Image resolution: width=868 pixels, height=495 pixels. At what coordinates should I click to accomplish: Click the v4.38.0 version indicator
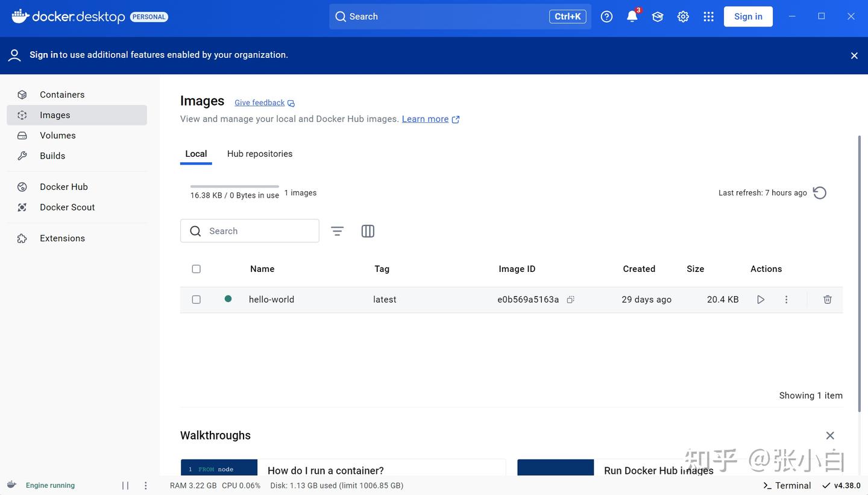(841, 485)
